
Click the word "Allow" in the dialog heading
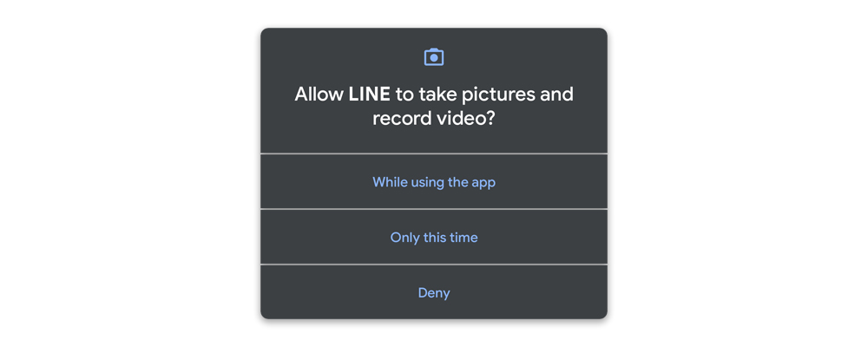point(319,94)
